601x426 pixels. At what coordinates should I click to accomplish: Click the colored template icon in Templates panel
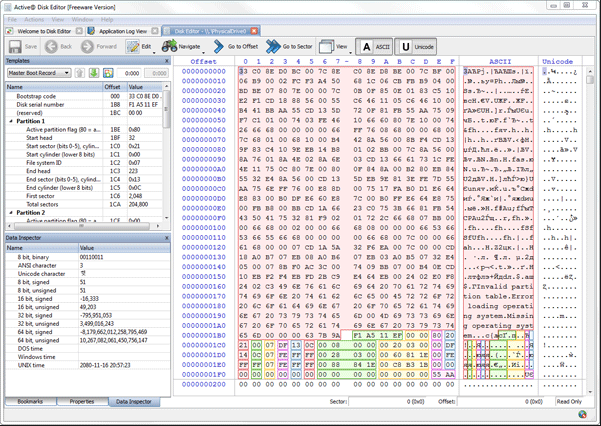pyautogui.click(x=108, y=73)
